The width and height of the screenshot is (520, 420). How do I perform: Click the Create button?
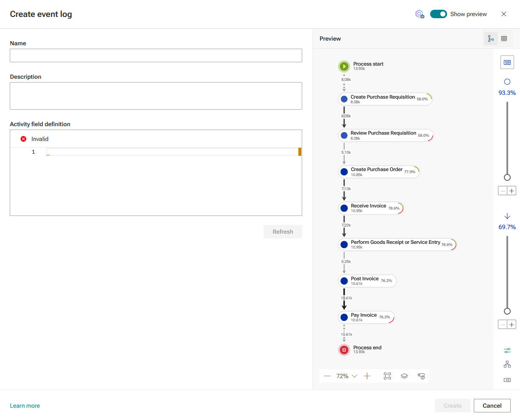[452, 406]
